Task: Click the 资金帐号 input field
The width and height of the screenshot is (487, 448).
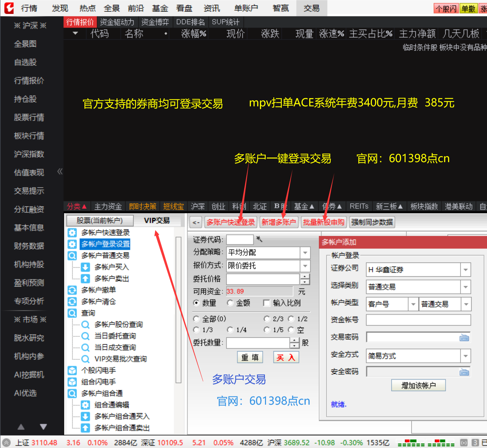Action: click(x=418, y=320)
